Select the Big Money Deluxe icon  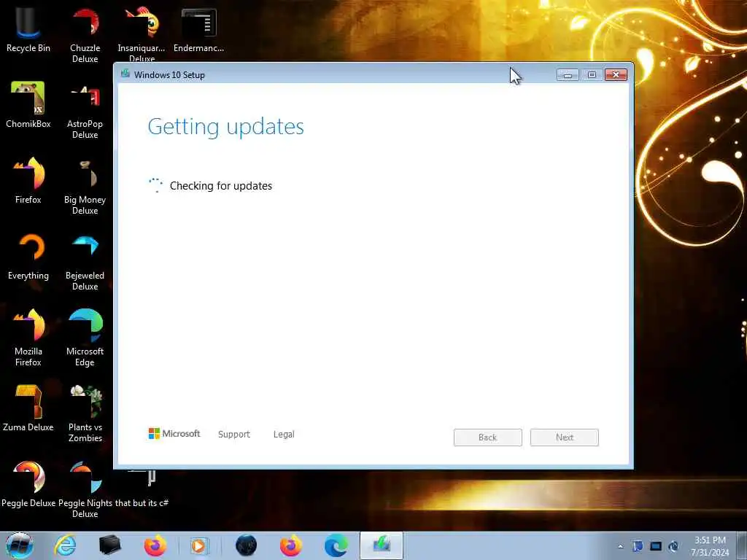tap(85, 187)
